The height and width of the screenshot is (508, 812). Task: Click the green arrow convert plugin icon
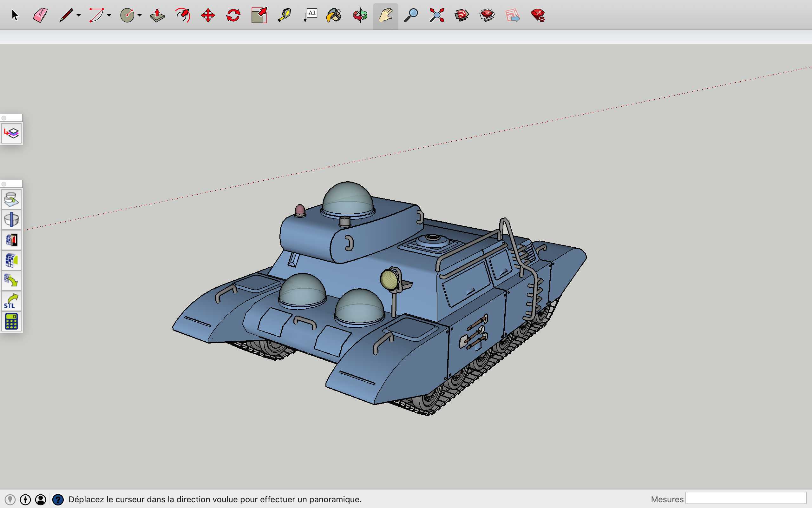point(11,281)
